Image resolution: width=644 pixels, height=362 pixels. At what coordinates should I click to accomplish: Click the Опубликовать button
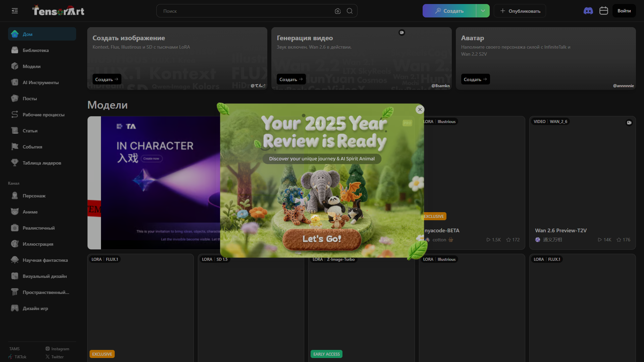[520, 11]
